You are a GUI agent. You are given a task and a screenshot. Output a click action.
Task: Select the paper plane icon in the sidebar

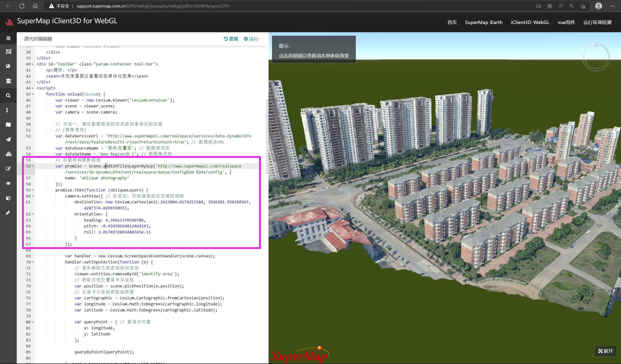[8, 139]
